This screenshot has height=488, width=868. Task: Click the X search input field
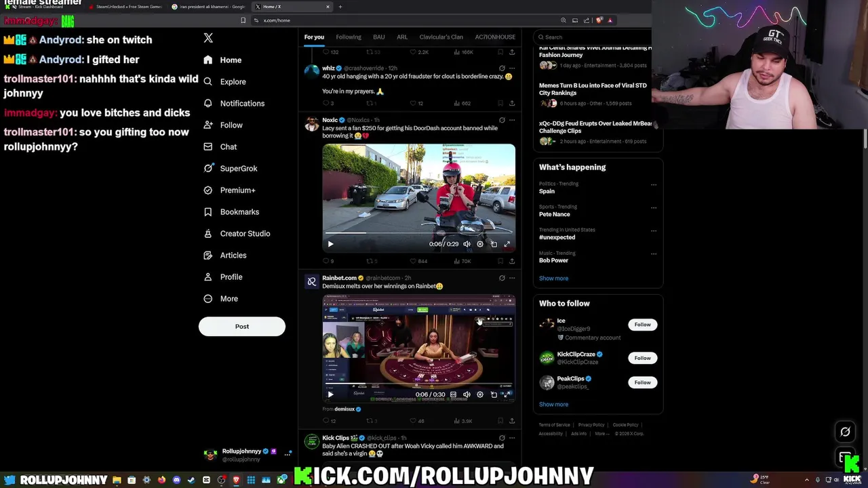593,37
